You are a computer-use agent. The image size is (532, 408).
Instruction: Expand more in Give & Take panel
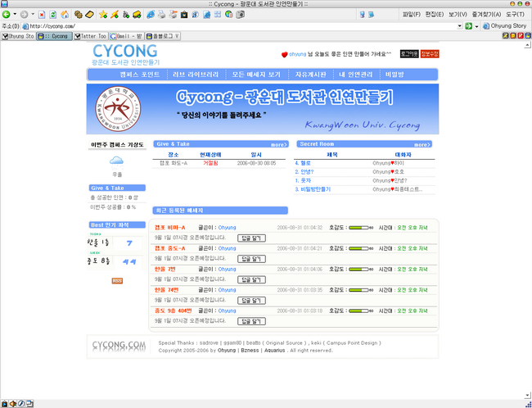pyautogui.click(x=279, y=144)
